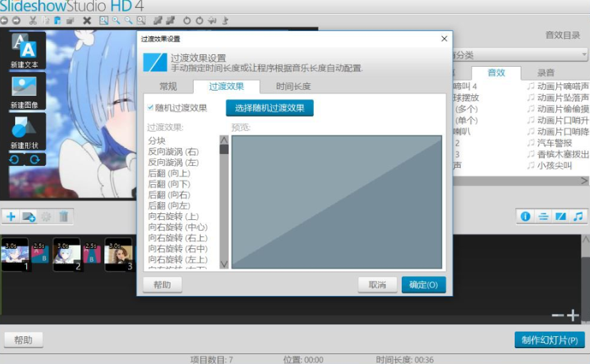Select 向右旋转 (中心) transition

pos(178,227)
